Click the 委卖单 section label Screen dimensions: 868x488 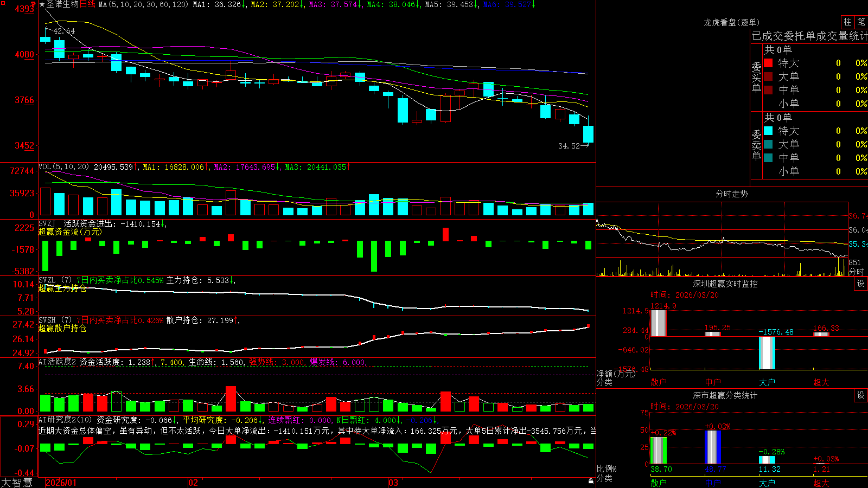coord(756,144)
